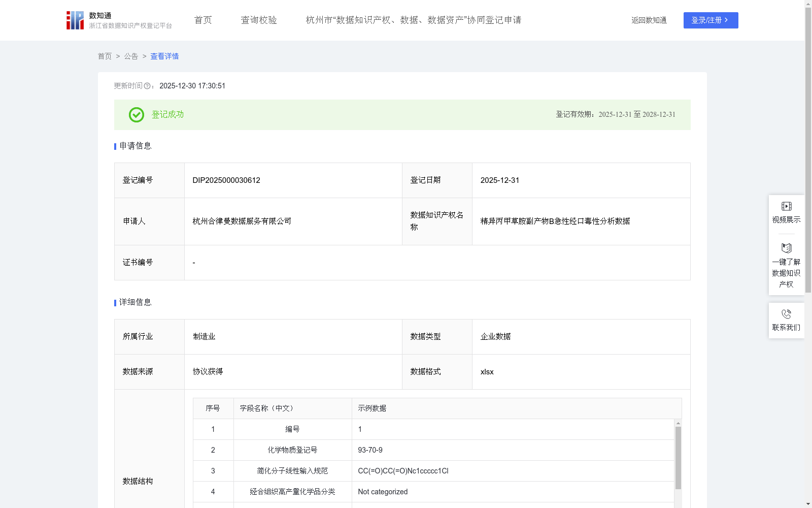Click the 联系我们 phone icon
Viewport: 812px width, 508px height.
tap(786, 314)
